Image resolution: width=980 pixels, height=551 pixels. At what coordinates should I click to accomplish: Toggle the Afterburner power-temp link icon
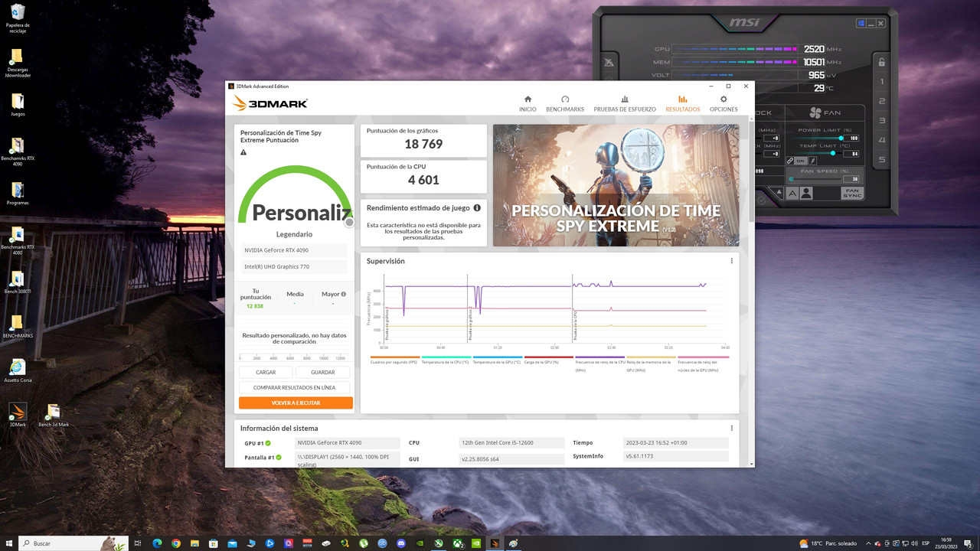[x=790, y=161]
